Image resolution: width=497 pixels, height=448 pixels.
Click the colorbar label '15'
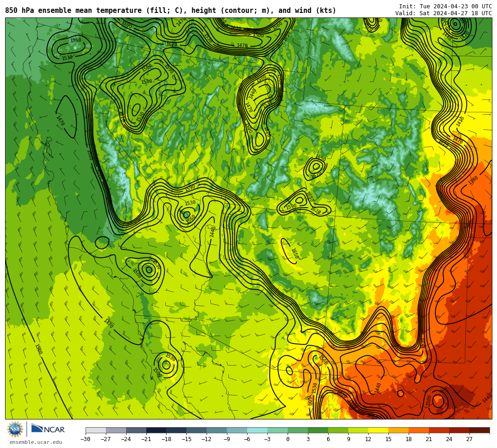[388, 439]
